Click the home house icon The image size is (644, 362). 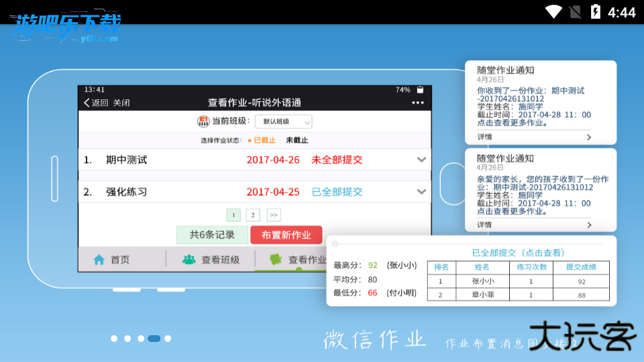[x=99, y=260]
